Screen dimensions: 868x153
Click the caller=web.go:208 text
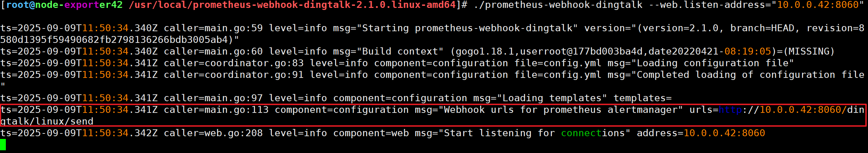coord(213,133)
